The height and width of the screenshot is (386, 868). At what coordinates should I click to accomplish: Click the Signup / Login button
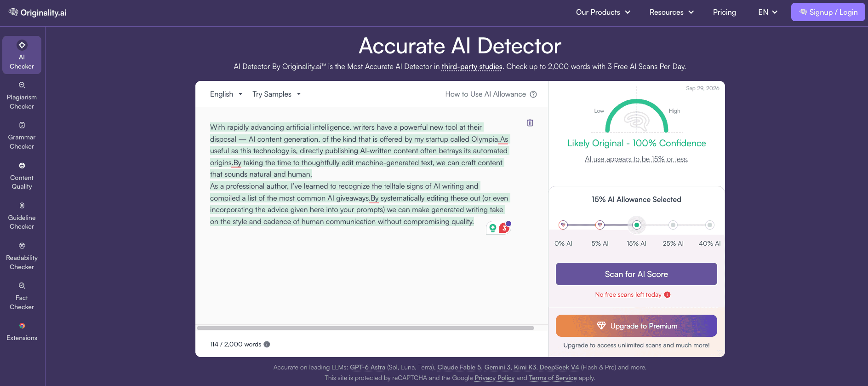tap(828, 12)
